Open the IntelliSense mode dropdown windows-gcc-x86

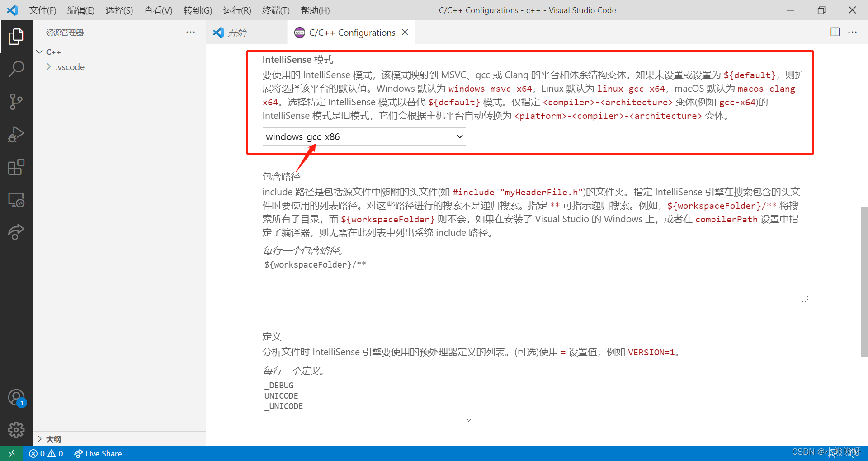click(x=364, y=136)
